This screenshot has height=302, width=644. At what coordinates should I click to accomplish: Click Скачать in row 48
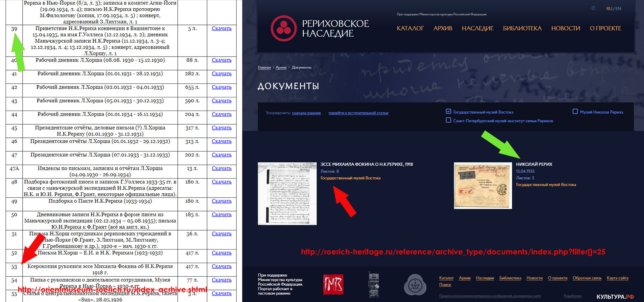(x=221, y=182)
